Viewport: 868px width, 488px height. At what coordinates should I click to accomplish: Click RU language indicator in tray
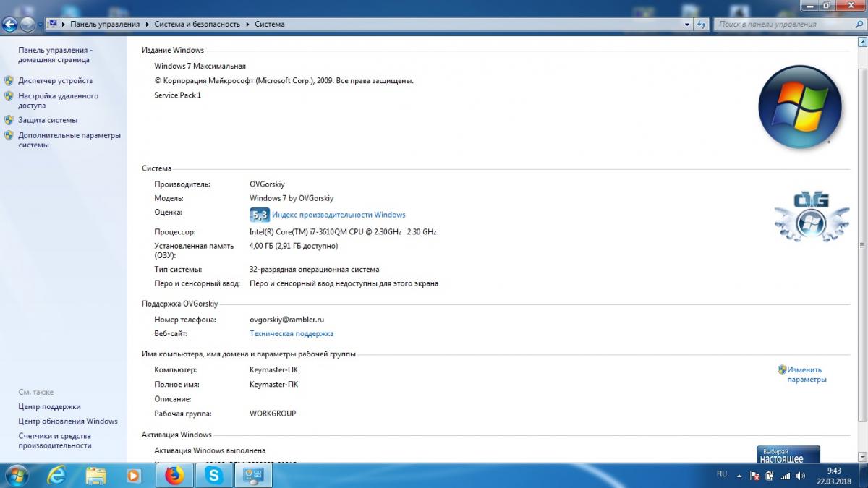tap(721, 474)
